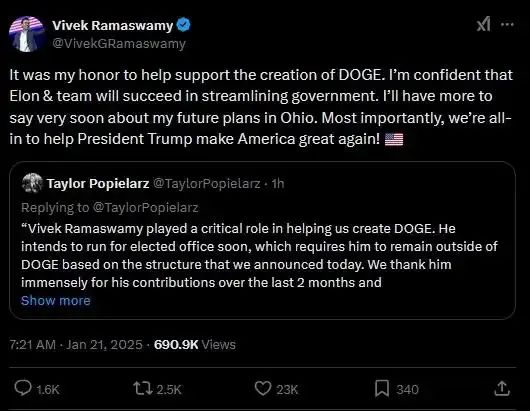Image resolution: width=530 pixels, height=411 pixels.
Task: Click the American flag emoji
Action: pos(394,139)
